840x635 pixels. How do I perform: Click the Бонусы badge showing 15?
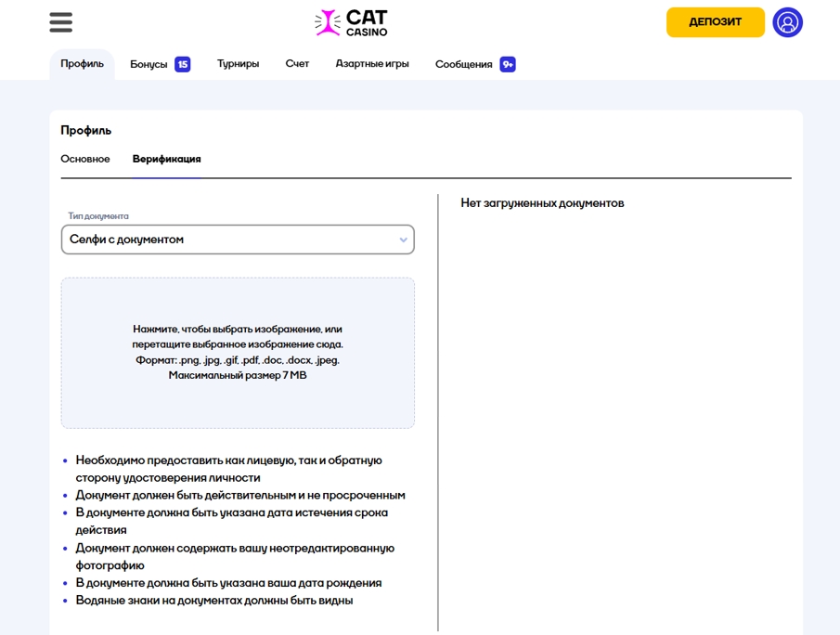pyautogui.click(x=183, y=64)
